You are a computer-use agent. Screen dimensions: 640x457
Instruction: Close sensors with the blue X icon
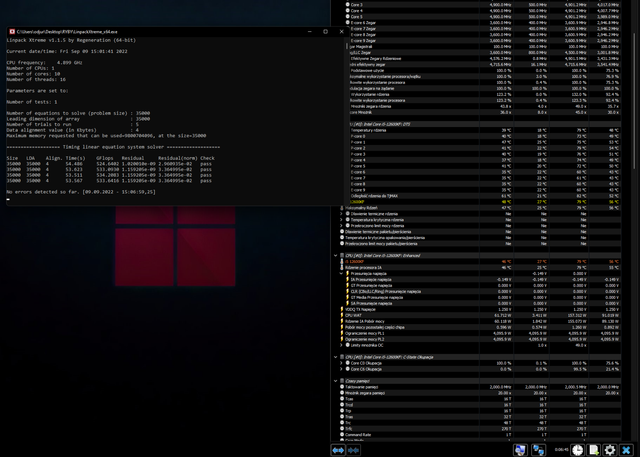[x=626, y=450]
